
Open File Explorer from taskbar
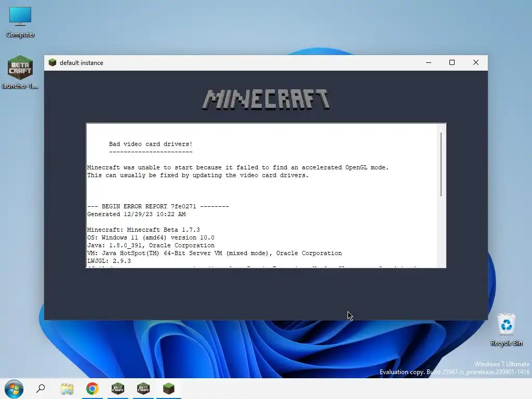67,389
